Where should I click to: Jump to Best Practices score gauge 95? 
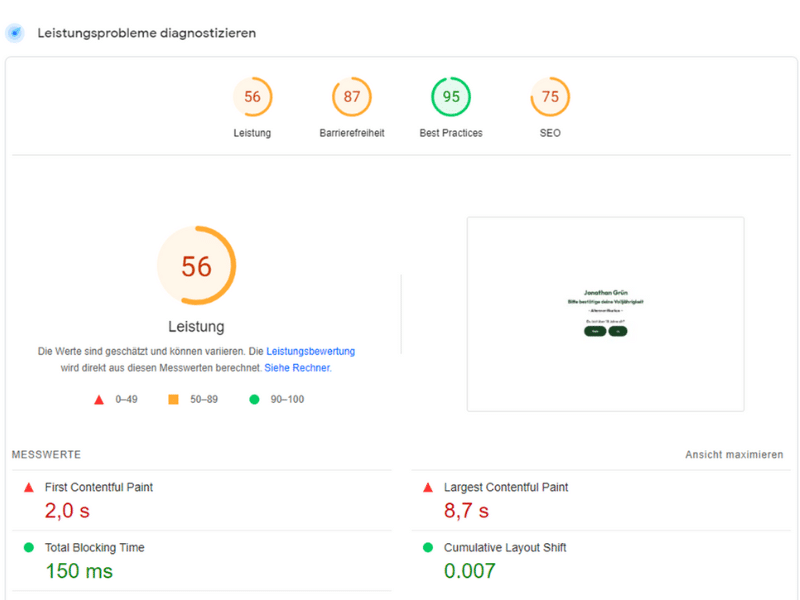(451, 97)
